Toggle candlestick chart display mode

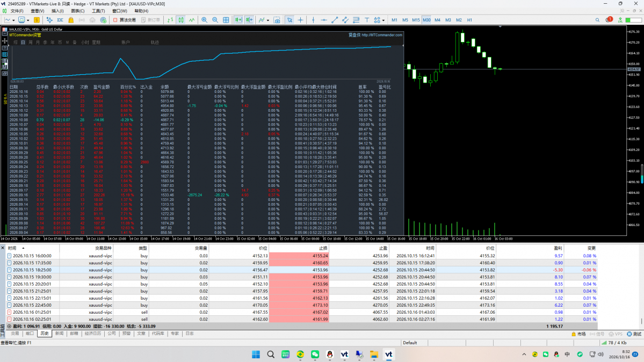click(x=180, y=20)
